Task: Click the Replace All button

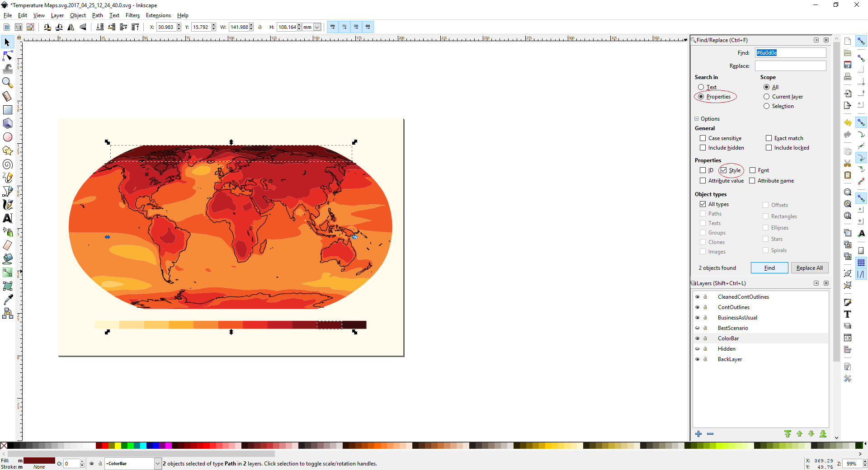Action: (809, 268)
